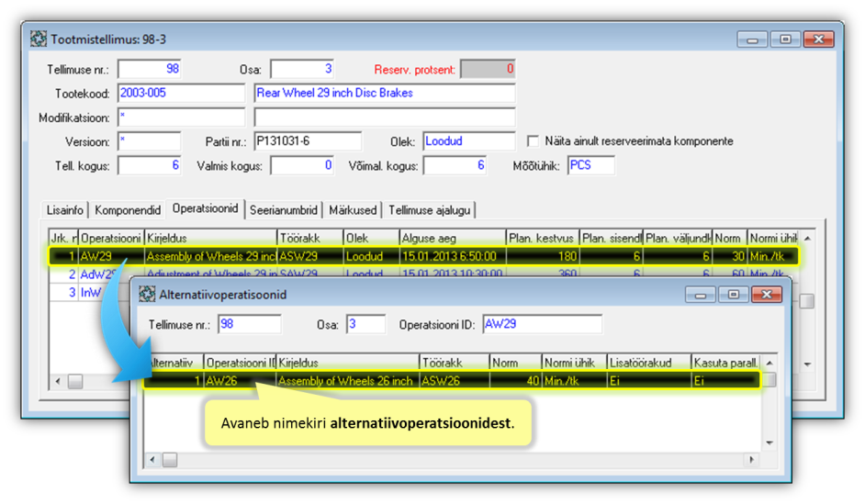Image resolution: width=865 pixels, height=504 pixels.
Task: Click the Operatsiooni ID field AW29
Action: click(x=543, y=324)
